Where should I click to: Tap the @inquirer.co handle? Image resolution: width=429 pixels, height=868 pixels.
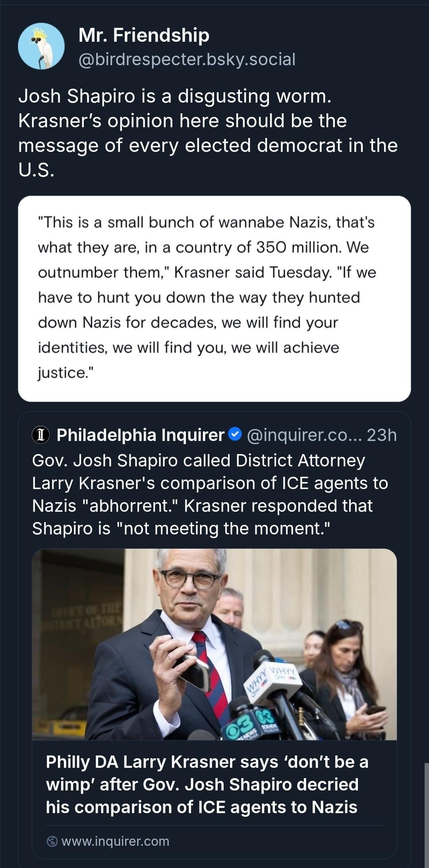click(304, 435)
